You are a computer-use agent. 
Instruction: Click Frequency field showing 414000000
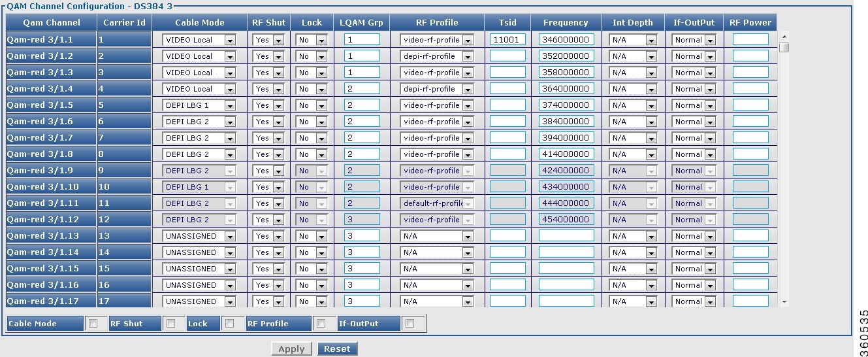(x=566, y=154)
